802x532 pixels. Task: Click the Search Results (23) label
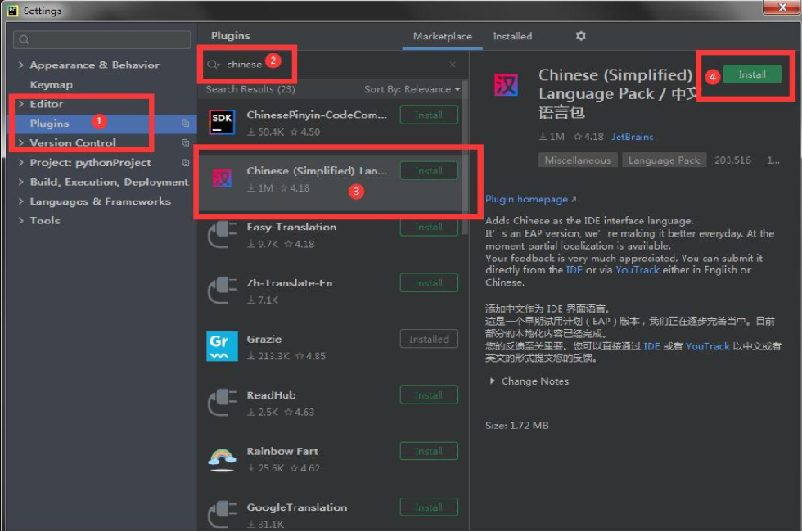tap(250, 89)
